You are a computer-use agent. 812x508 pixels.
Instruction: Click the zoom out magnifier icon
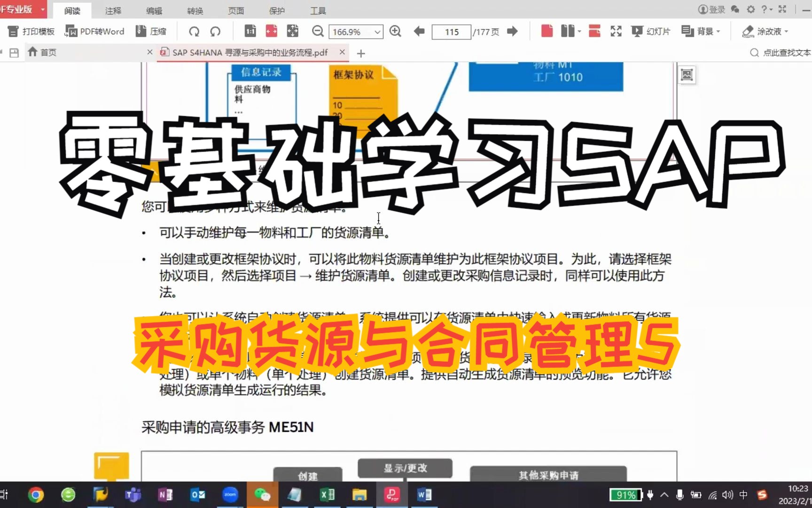(x=318, y=31)
